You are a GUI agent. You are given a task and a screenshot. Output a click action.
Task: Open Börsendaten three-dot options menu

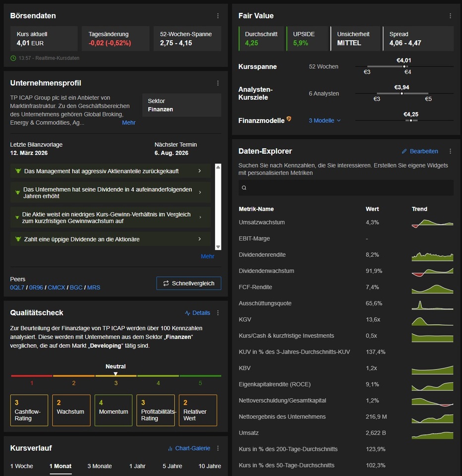click(x=218, y=16)
